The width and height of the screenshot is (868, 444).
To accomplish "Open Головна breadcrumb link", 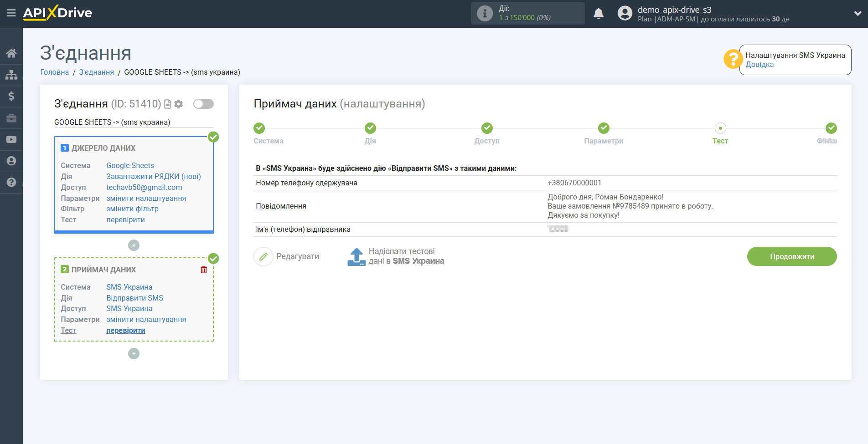I will click(55, 72).
